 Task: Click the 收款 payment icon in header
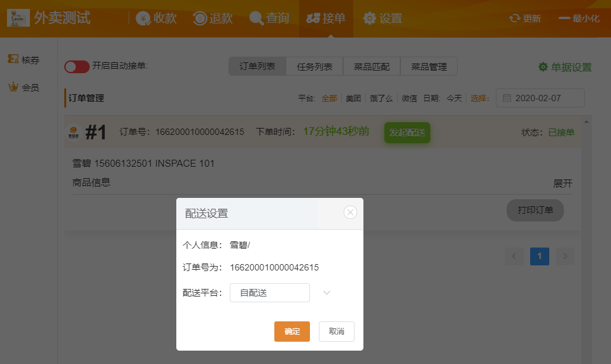(143, 18)
